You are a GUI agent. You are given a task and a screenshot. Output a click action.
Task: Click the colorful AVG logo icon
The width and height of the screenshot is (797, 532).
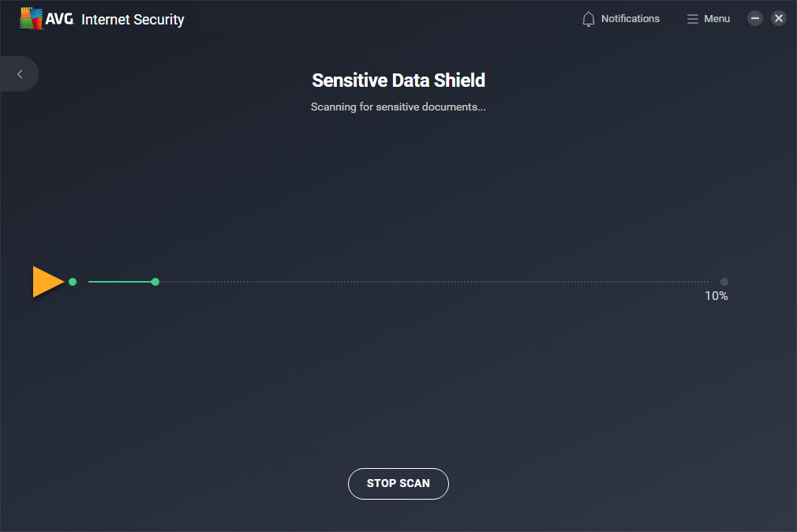pyautogui.click(x=31, y=19)
